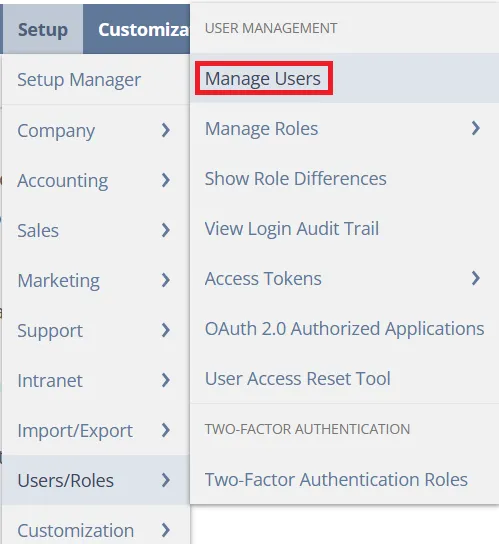The height and width of the screenshot is (544, 499).
Task: Open User Access Reset Tool
Action: click(x=297, y=379)
